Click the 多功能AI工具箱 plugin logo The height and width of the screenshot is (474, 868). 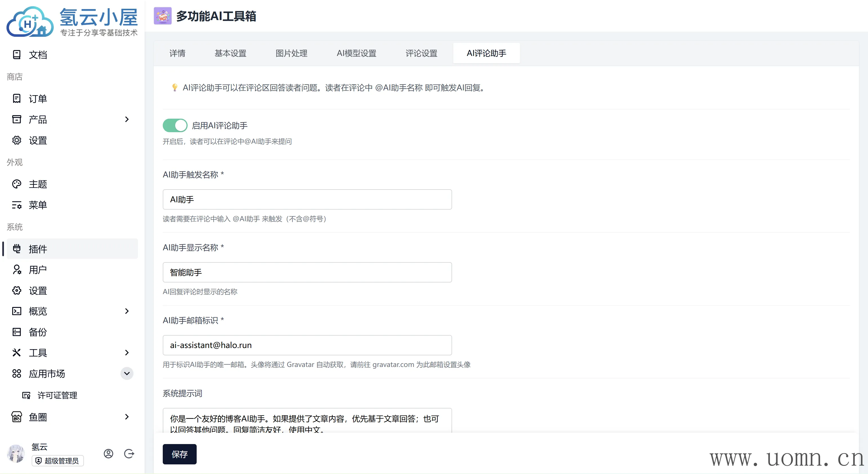[162, 16]
